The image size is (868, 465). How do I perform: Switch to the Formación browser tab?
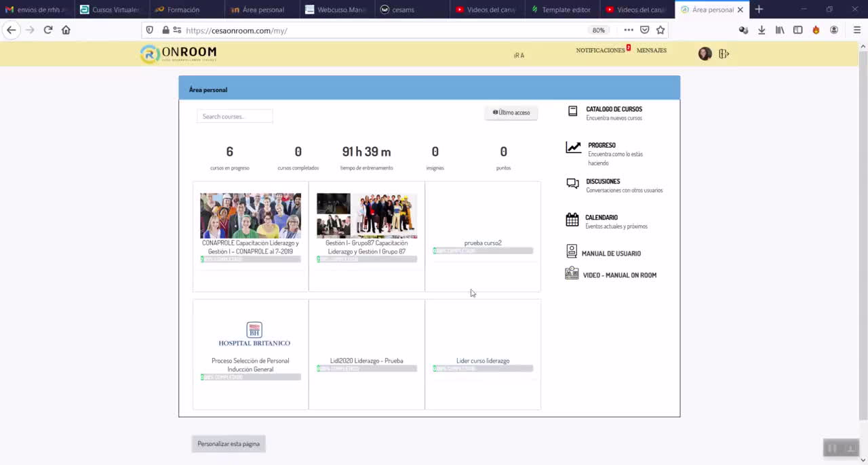pos(183,9)
